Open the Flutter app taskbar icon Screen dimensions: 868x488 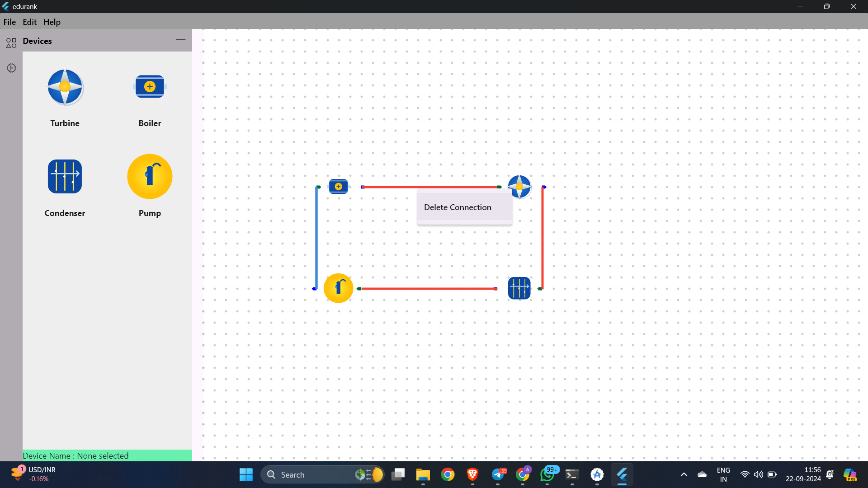tap(622, 474)
